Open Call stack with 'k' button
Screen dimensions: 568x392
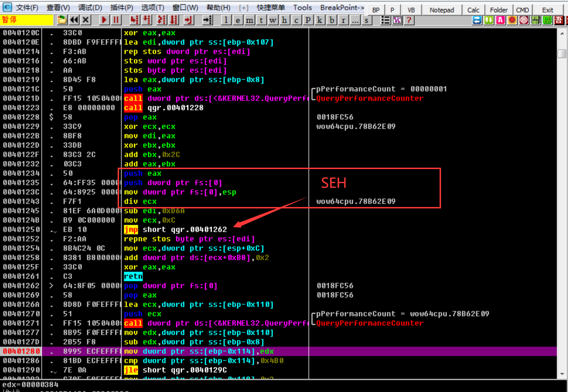coord(320,20)
